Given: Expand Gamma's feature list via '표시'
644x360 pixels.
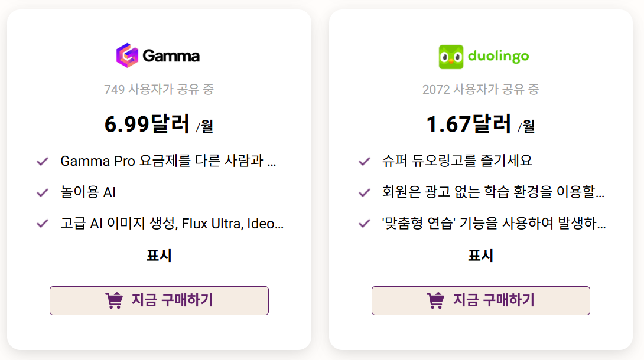Looking at the screenshot, I should [x=158, y=256].
